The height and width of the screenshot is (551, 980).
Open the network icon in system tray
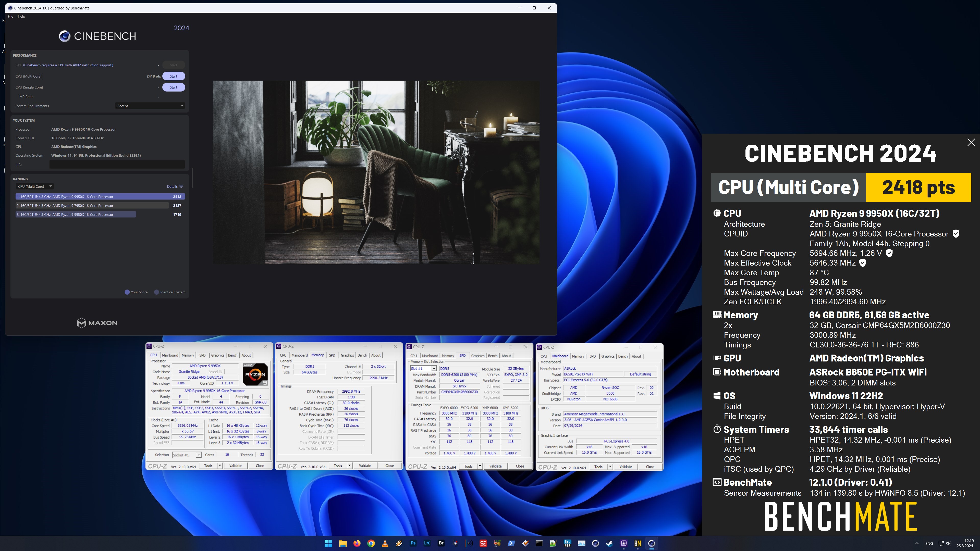pos(941,543)
